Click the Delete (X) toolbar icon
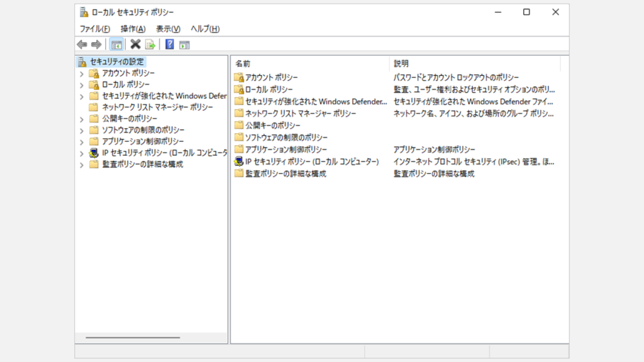This screenshot has width=644, height=362. (135, 45)
